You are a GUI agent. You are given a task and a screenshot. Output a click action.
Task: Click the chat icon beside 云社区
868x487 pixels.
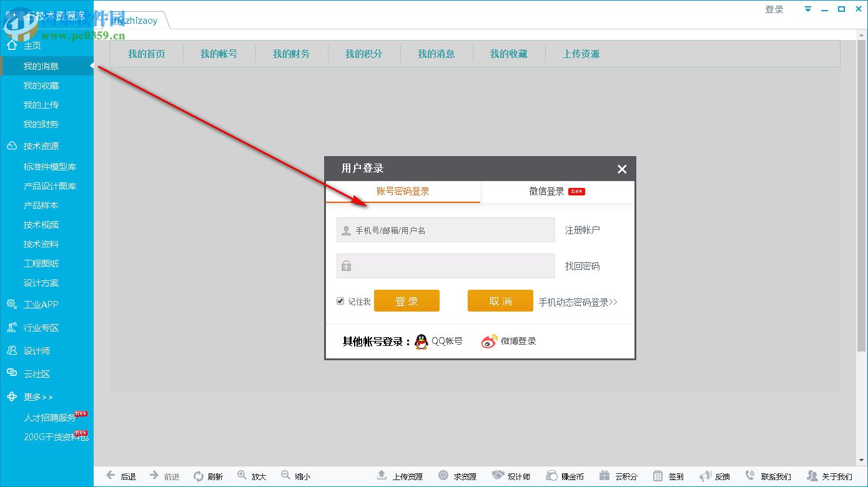pyautogui.click(x=12, y=374)
